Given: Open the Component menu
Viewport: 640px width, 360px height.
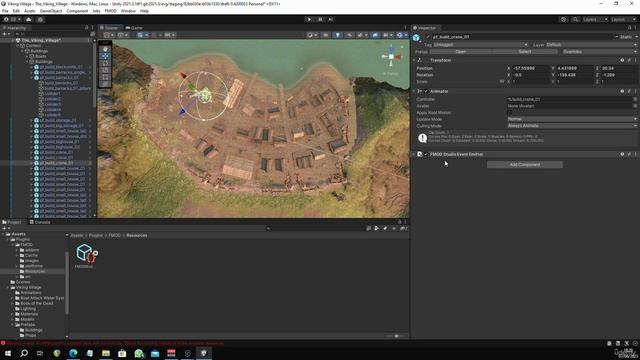Looking at the screenshot, I should (x=77, y=11).
